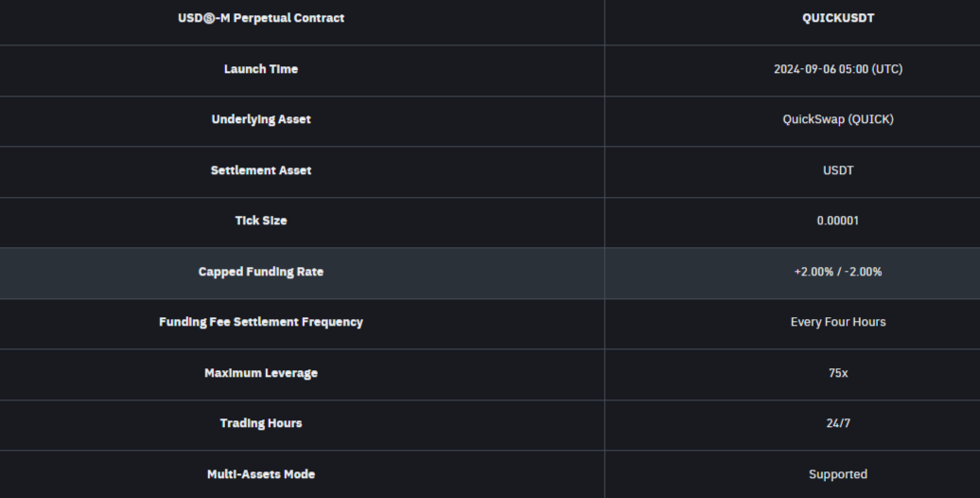Select the USDT settlement value

click(838, 170)
